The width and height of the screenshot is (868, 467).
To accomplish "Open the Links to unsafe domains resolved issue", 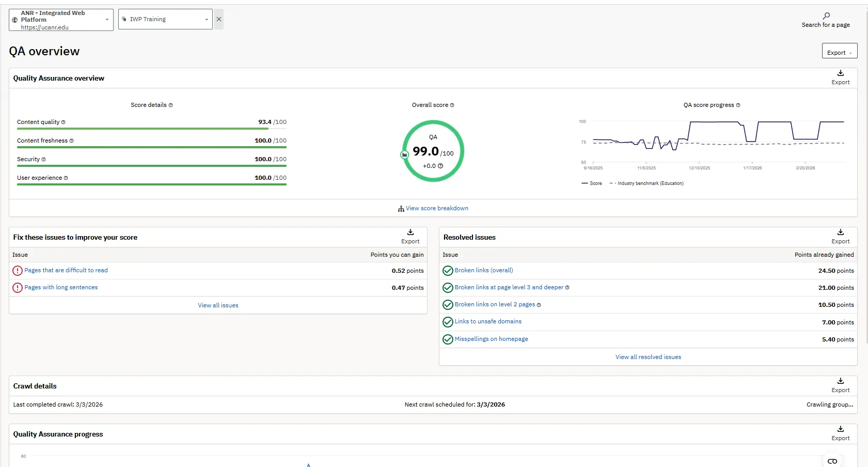I will tap(487, 321).
